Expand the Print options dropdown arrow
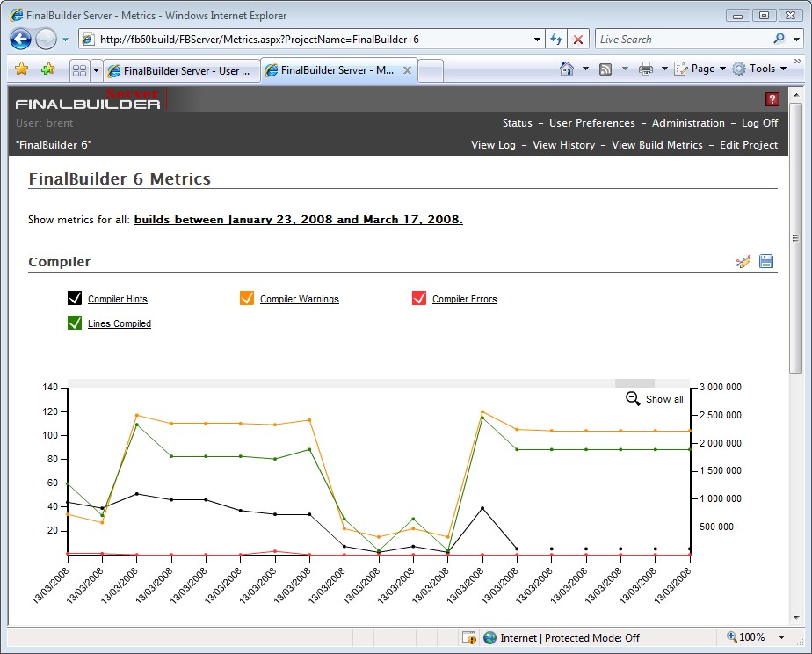This screenshot has width=812, height=654. point(664,69)
